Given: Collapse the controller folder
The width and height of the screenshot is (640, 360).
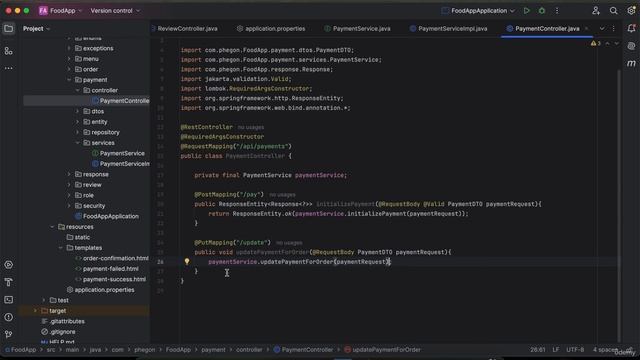Looking at the screenshot, I should (77, 90).
